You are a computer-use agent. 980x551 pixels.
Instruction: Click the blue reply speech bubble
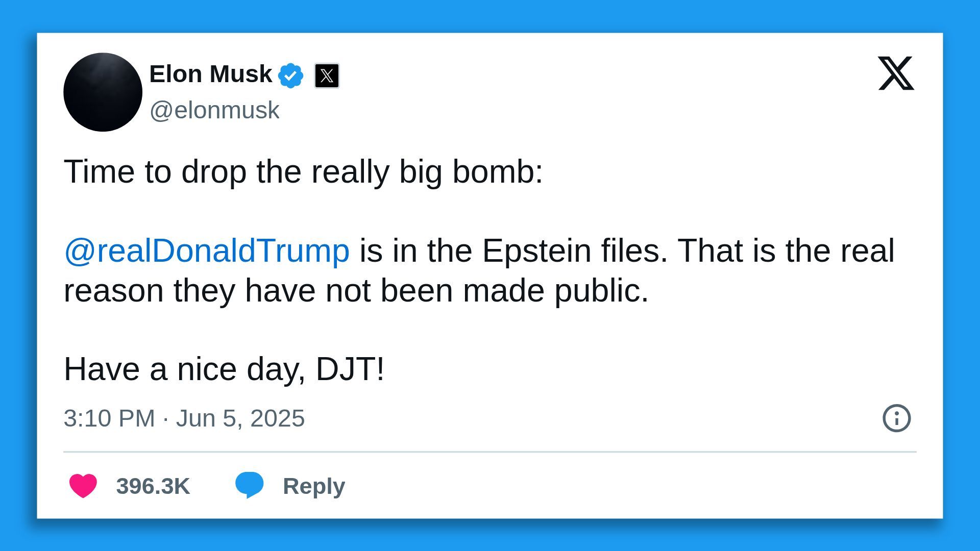(249, 485)
